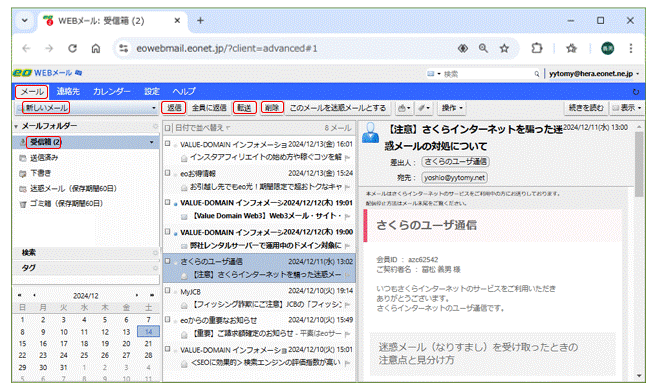Reload the page in Chrome
Viewport: 656px width, 389px height.
point(72,49)
